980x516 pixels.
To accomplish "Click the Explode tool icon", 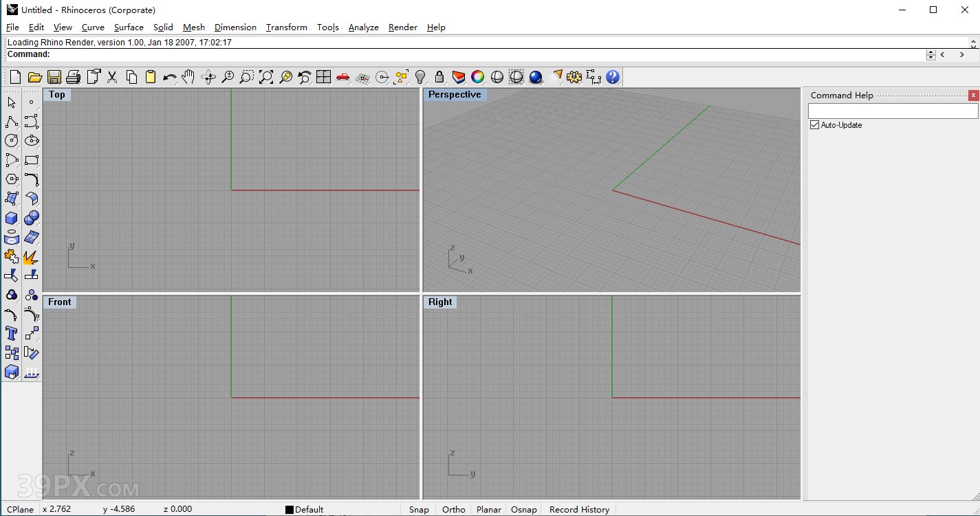I will [x=31, y=257].
